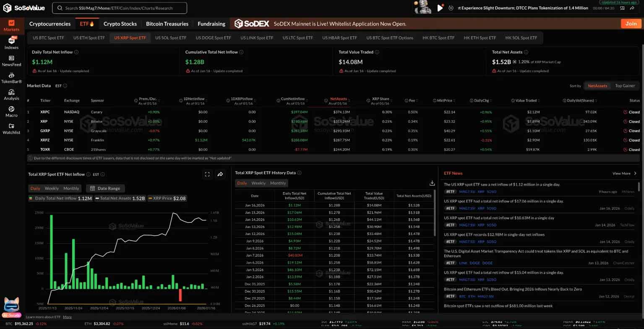
Task: Open the Watchlist sidebar section
Action: pyautogui.click(x=11, y=128)
